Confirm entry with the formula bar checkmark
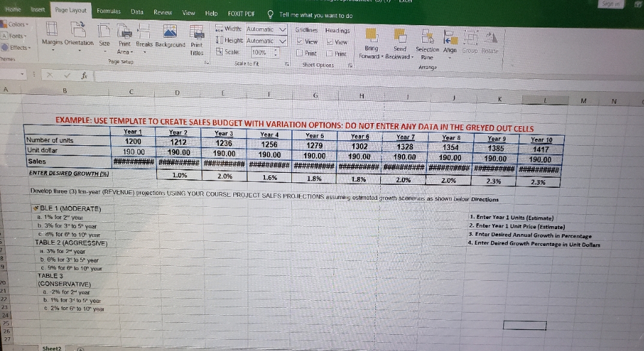 click(x=67, y=75)
